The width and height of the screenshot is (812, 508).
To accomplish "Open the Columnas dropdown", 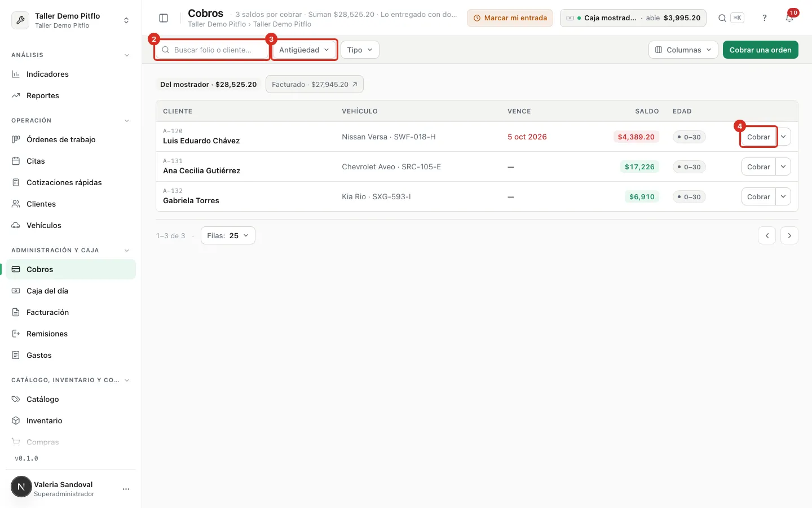I will 683,50.
